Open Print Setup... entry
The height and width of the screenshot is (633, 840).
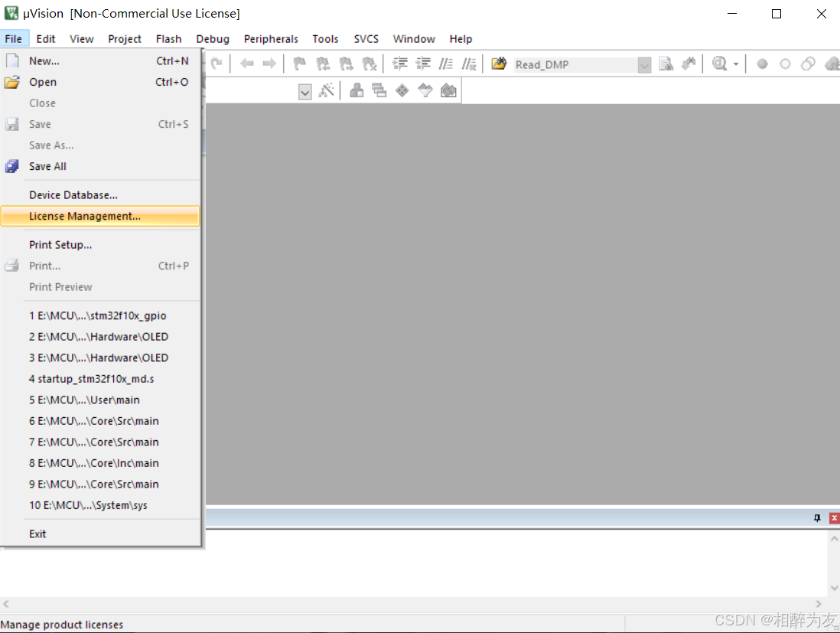[101, 245]
